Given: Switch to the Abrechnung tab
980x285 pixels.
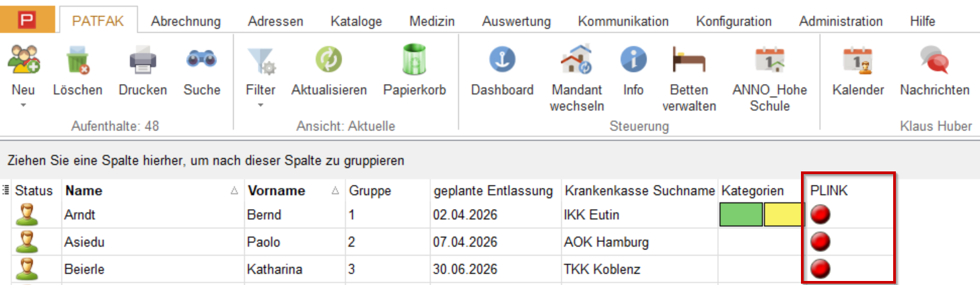Looking at the screenshot, I should 186,22.
